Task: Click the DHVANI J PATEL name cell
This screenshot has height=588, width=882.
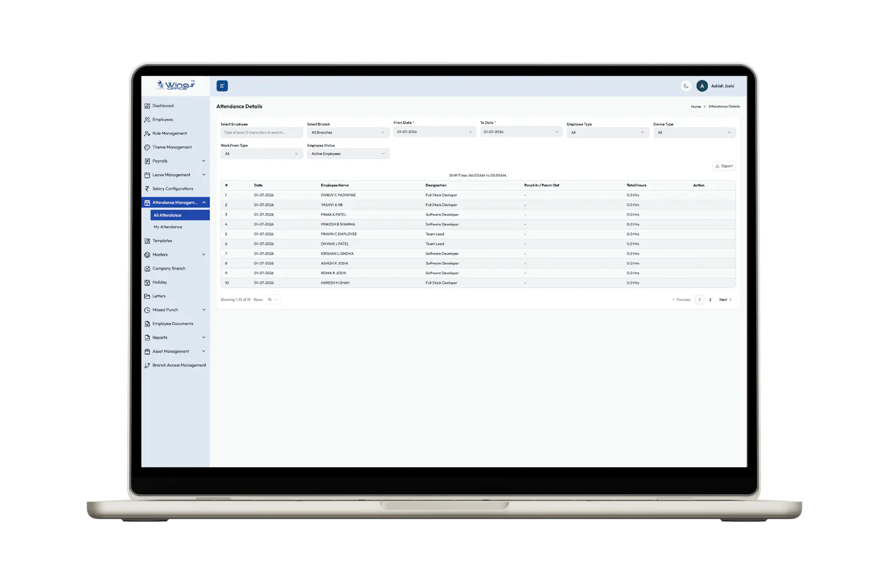Action: click(335, 244)
